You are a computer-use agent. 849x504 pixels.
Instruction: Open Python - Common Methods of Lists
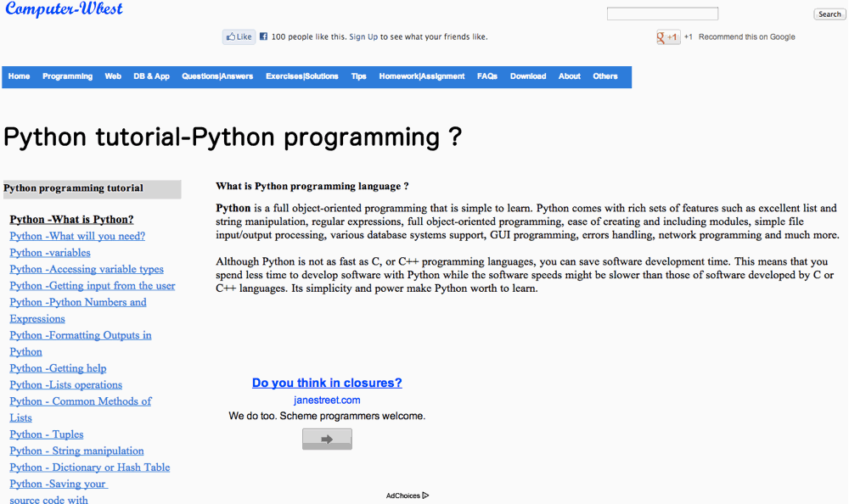pyautogui.click(x=81, y=409)
